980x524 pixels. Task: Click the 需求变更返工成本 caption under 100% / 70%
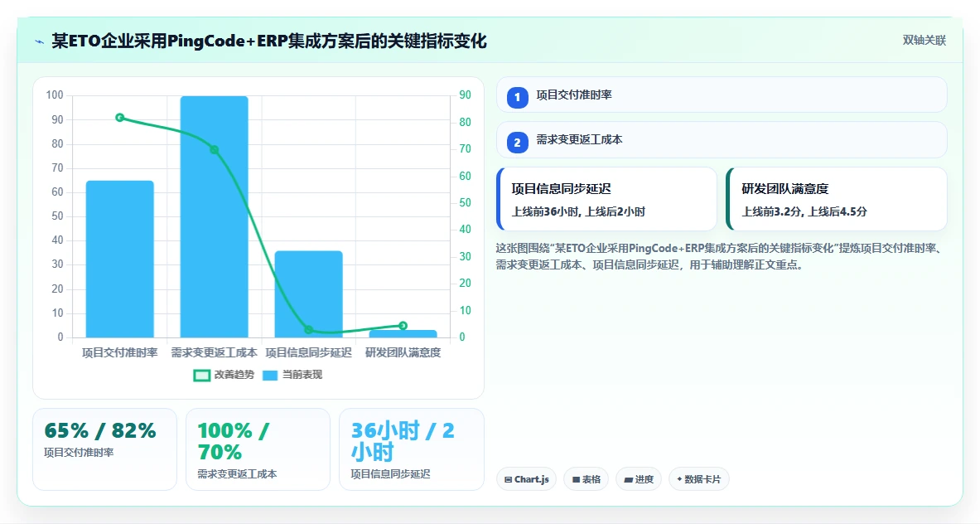coord(237,474)
